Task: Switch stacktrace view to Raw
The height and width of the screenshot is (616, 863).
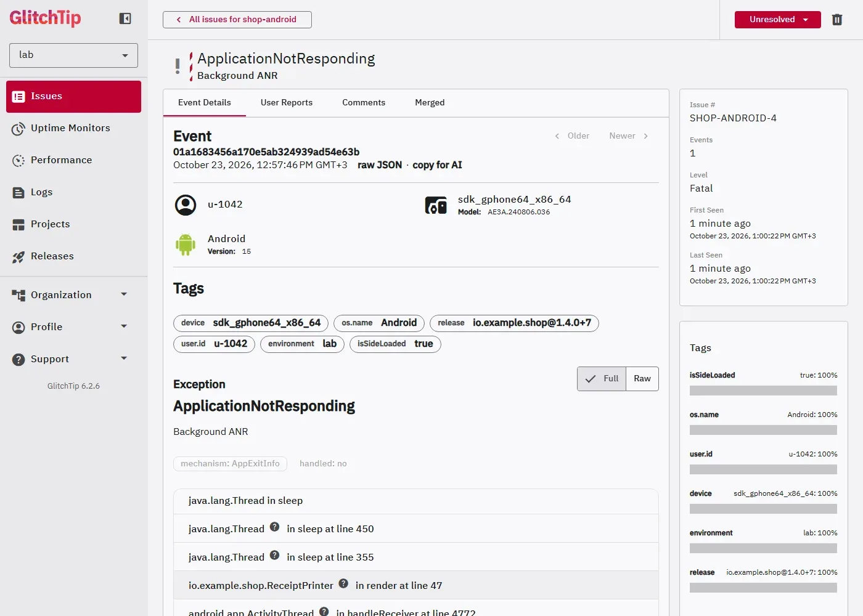Action: tap(642, 379)
